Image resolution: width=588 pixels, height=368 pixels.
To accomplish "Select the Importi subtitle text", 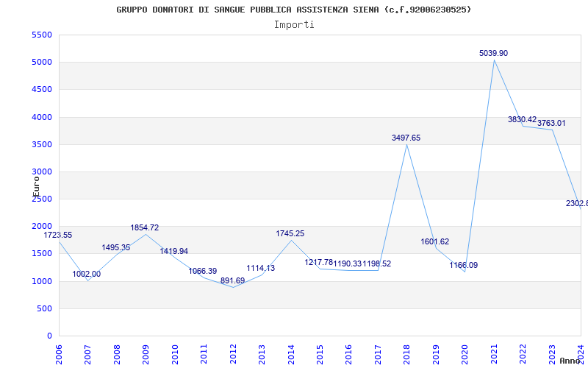I will click(294, 24).
